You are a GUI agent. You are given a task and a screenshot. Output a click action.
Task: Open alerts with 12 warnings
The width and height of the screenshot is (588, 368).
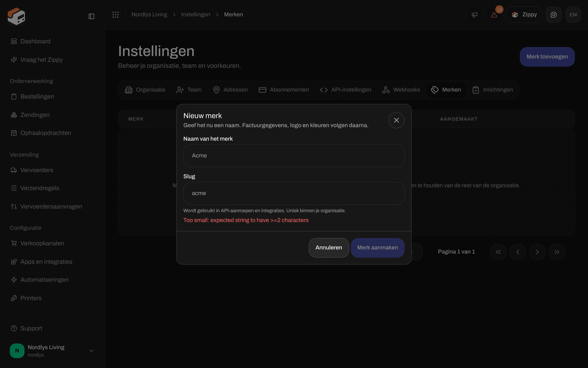pyautogui.click(x=494, y=15)
